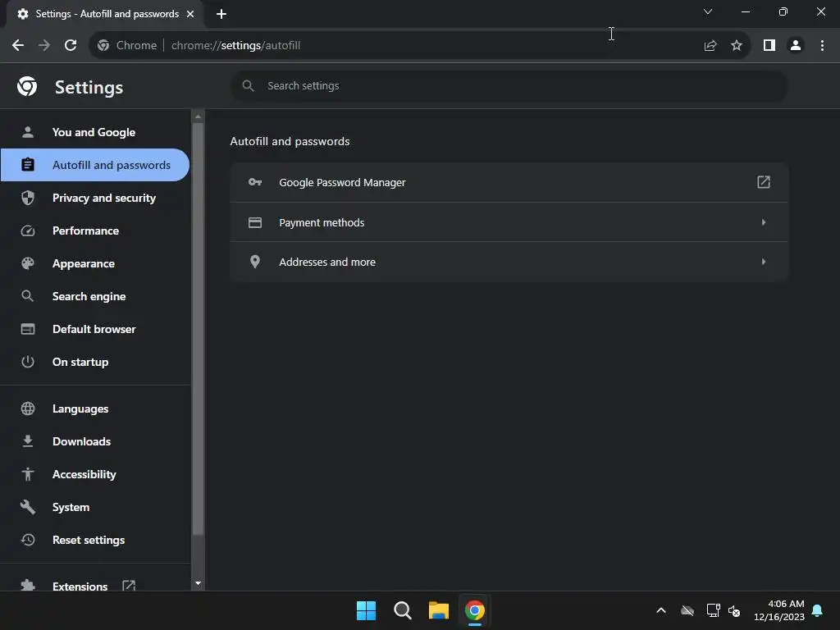Open Privacy and security section
840x630 pixels.
pyautogui.click(x=95, y=198)
